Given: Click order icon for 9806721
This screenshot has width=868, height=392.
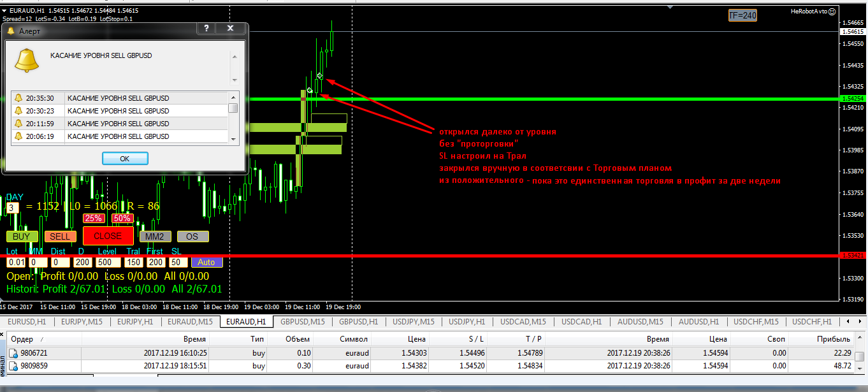Looking at the screenshot, I should pos(13,353).
